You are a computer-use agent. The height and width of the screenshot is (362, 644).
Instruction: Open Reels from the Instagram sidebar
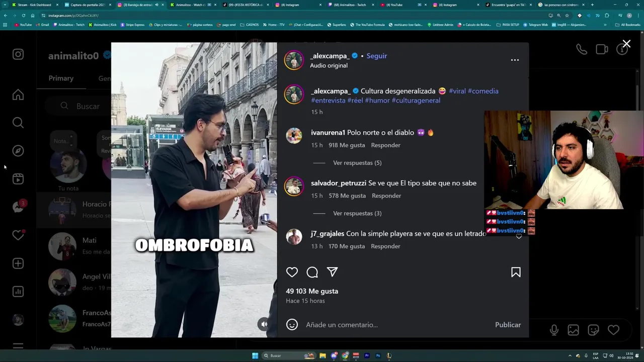click(18, 179)
